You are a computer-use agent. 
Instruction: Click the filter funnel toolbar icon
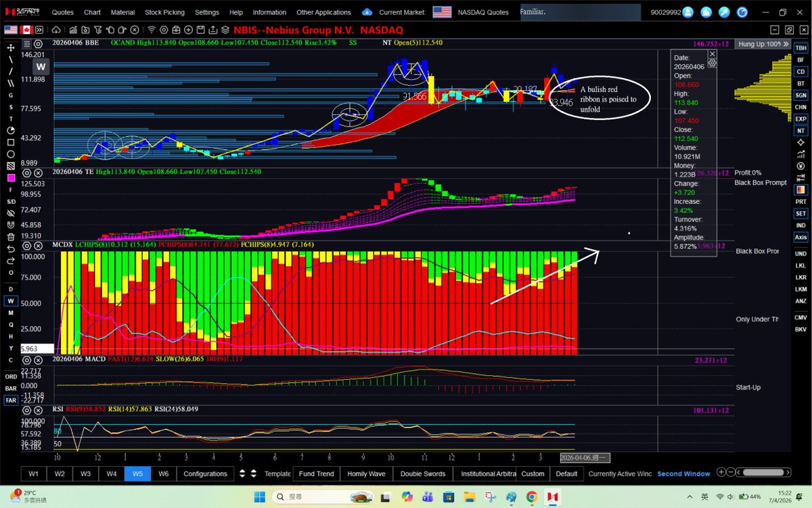pos(97,30)
